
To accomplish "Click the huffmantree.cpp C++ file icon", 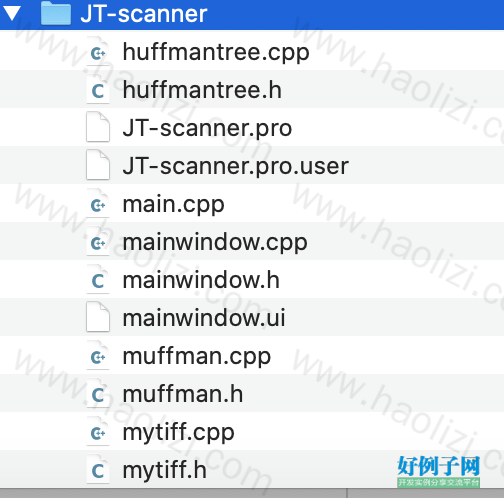I will click(98, 51).
